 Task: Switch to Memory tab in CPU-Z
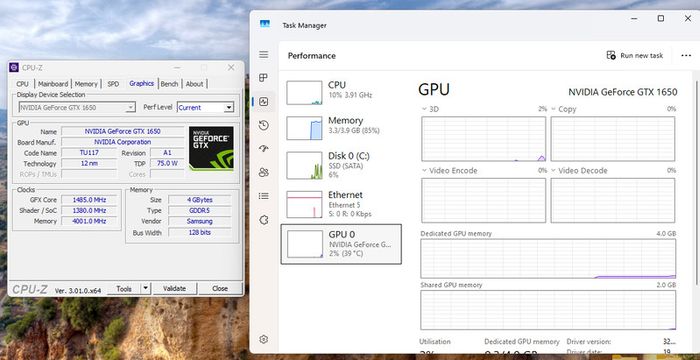[x=86, y=84]
